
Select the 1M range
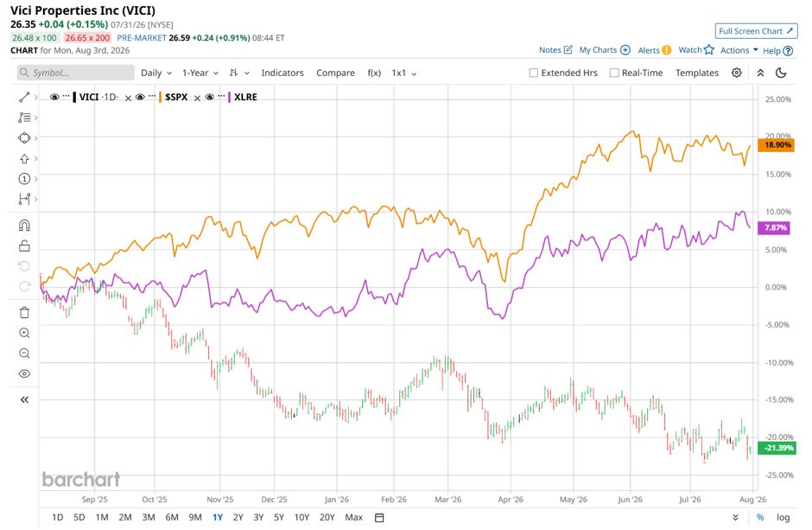(102, 517)
